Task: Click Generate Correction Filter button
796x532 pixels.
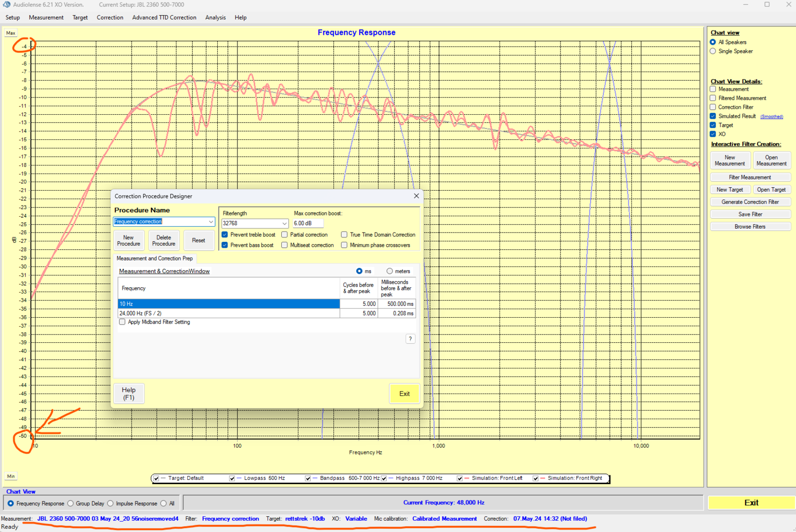Action: click(x=750, y=202)
